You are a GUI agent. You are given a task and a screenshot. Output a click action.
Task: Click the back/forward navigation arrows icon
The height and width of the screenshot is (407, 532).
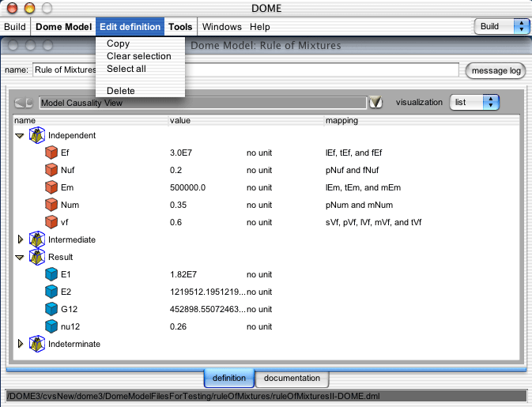point(24,103)
